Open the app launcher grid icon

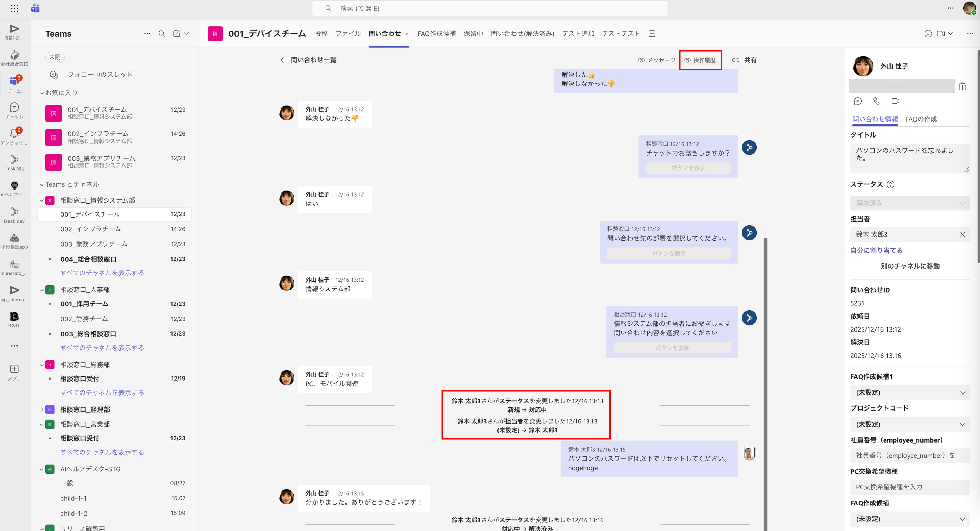(14, 9)
